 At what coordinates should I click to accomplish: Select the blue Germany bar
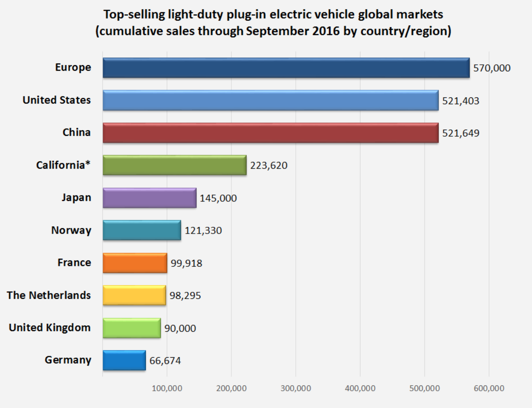pos(124,360)
